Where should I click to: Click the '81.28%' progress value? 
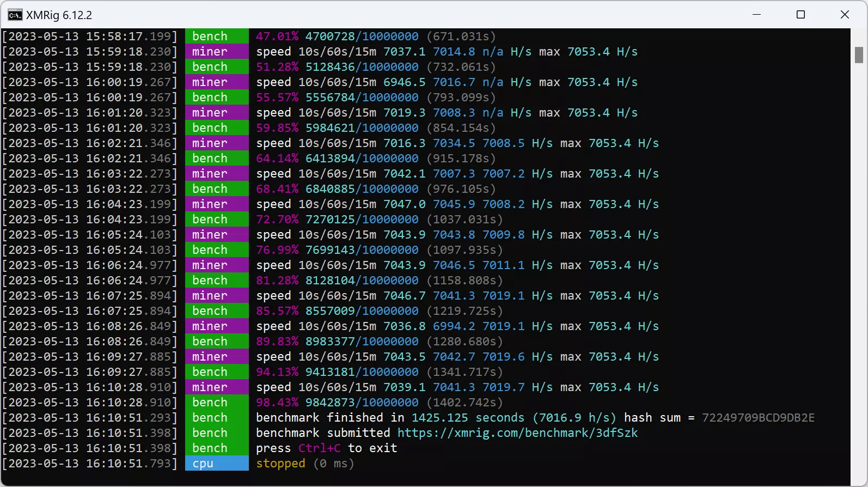(277, 281)
